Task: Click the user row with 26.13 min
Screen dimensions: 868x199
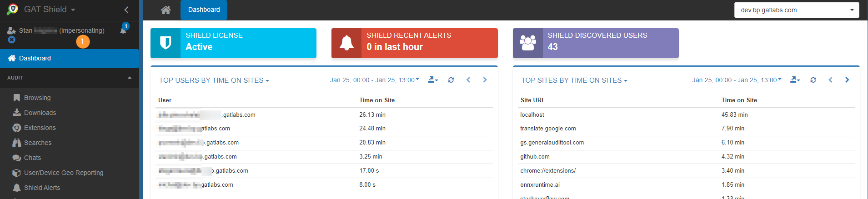Action: pyautogui.click(x=324, y=115)
